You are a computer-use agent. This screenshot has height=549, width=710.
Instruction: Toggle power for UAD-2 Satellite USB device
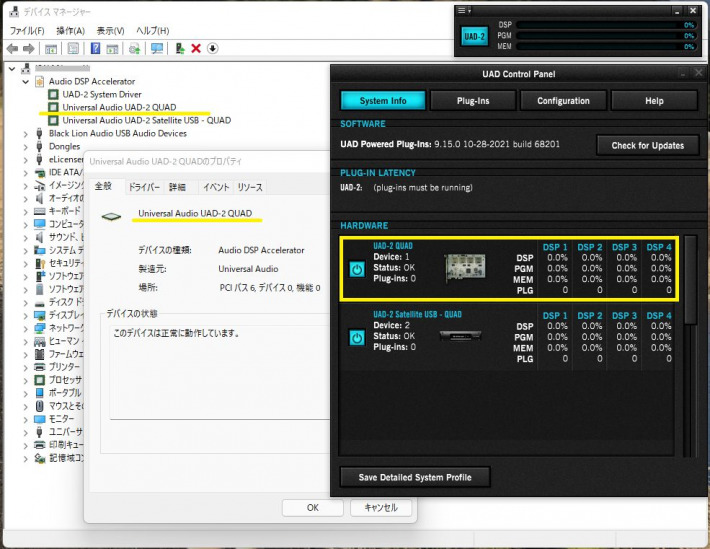point(357,338)
